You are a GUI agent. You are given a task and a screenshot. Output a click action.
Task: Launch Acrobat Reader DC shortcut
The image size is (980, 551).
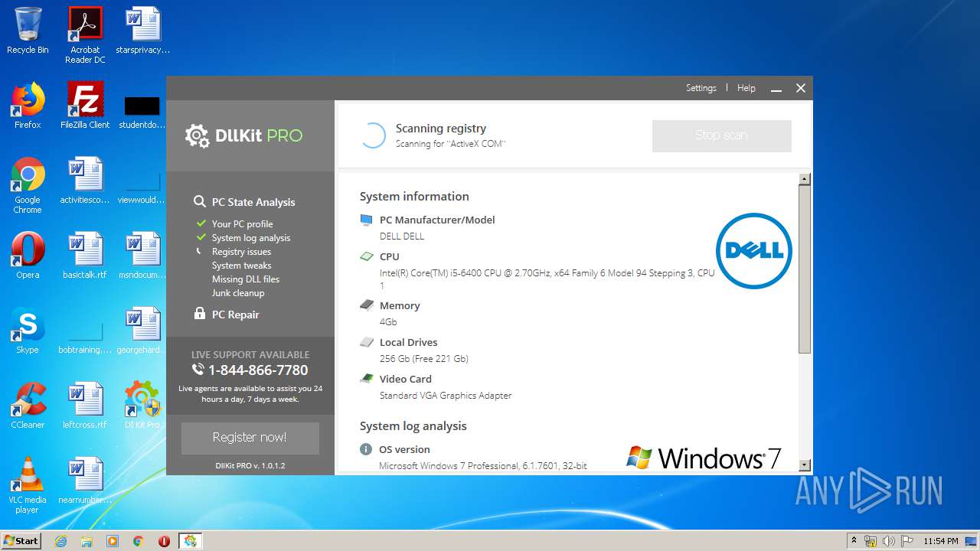[x=85, y=34]
